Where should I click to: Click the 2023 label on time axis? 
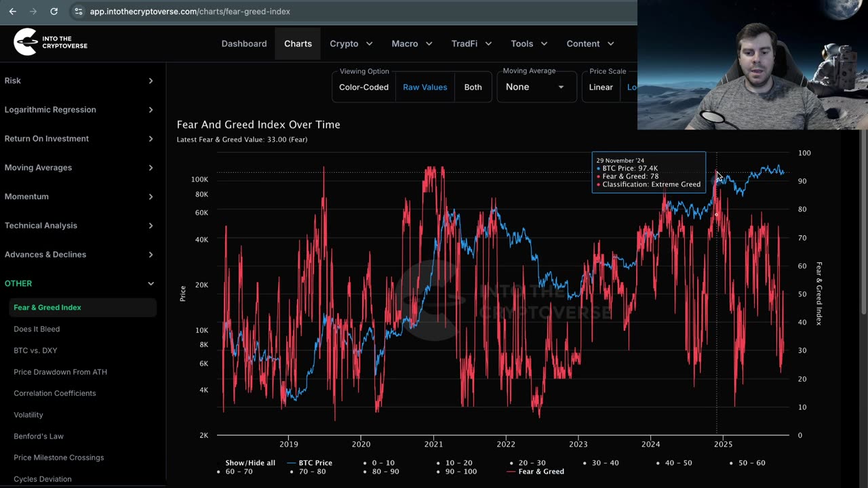point(578,445)
